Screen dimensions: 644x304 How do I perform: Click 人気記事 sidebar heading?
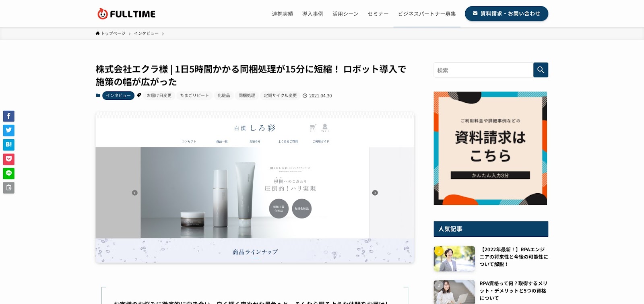[491, 229]
